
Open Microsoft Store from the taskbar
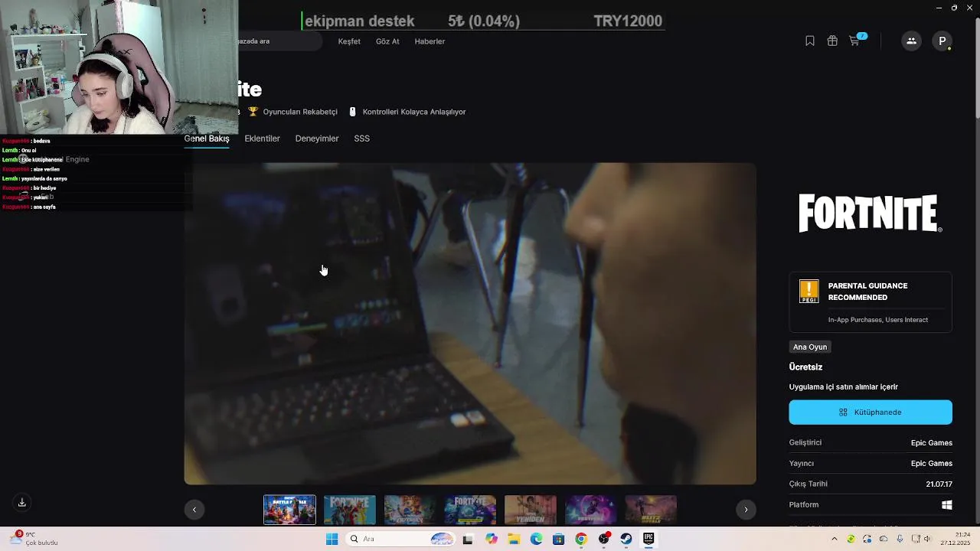pos(559,540)
